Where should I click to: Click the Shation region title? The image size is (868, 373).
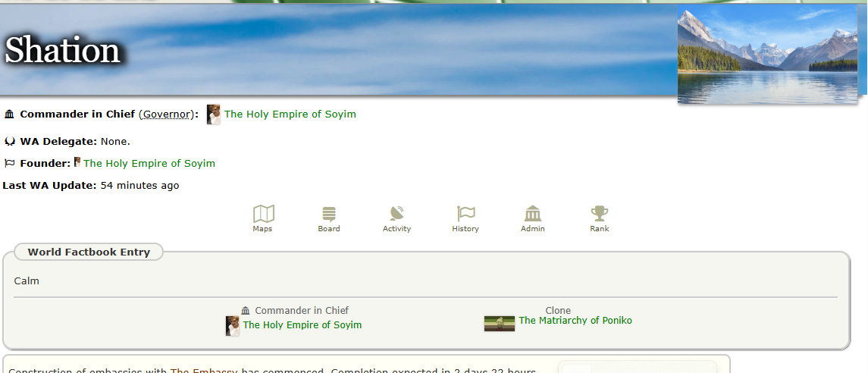tap(63, 51)
